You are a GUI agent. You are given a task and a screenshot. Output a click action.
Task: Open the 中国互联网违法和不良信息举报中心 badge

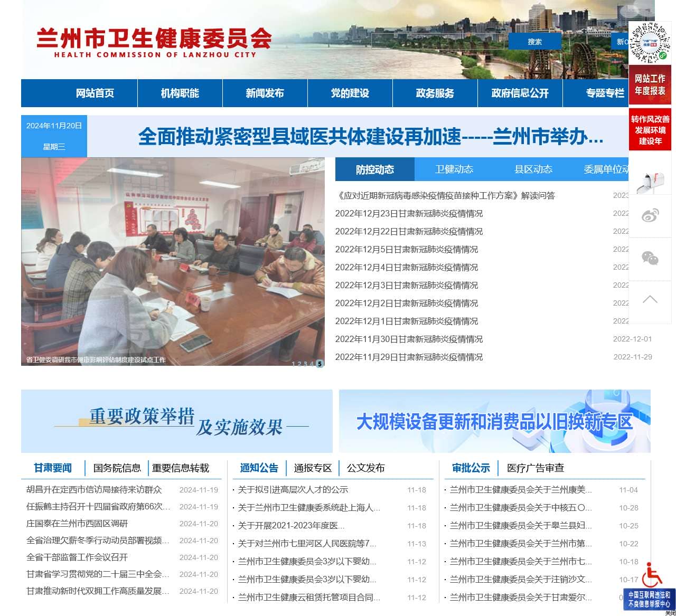[x=649, y=599]
